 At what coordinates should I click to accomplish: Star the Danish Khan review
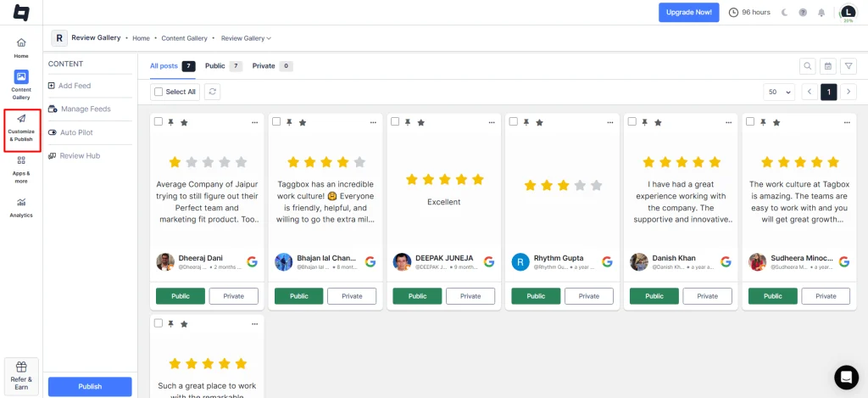tap(658, 122)
